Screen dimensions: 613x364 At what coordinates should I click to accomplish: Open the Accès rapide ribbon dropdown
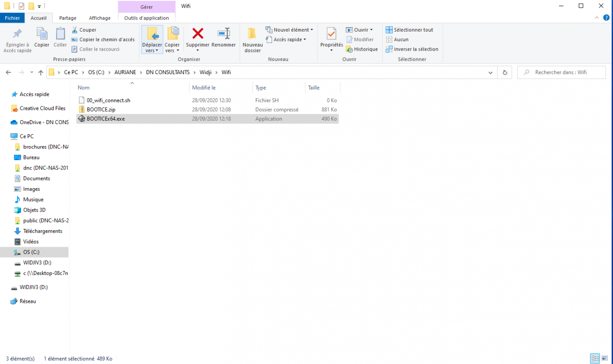tap(286, 39)
